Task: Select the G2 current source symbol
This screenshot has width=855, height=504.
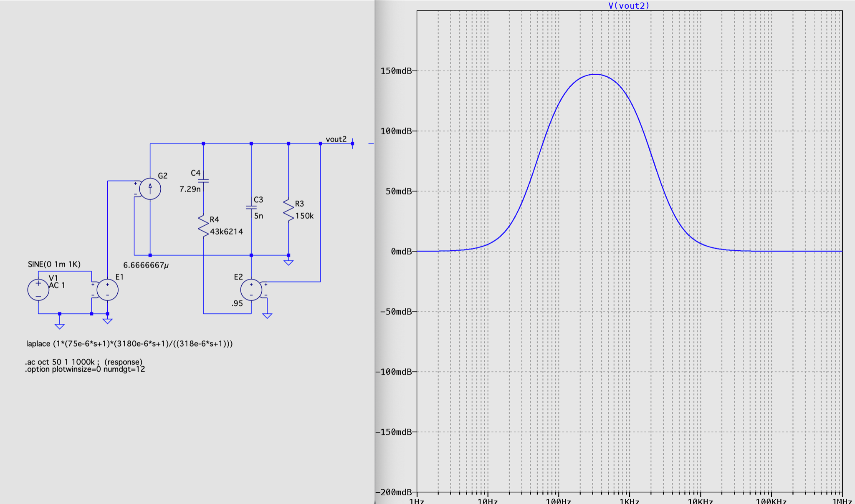Action: (150, 189)
